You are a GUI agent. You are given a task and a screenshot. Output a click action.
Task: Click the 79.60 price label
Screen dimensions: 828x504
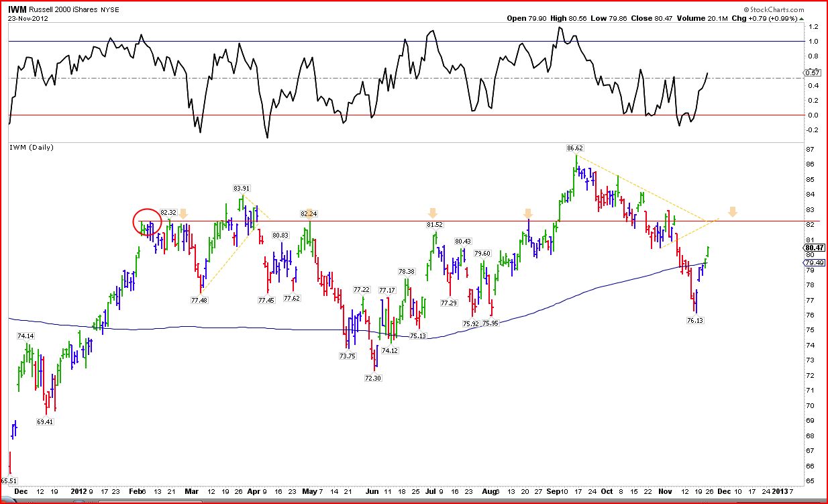[482, 253]
